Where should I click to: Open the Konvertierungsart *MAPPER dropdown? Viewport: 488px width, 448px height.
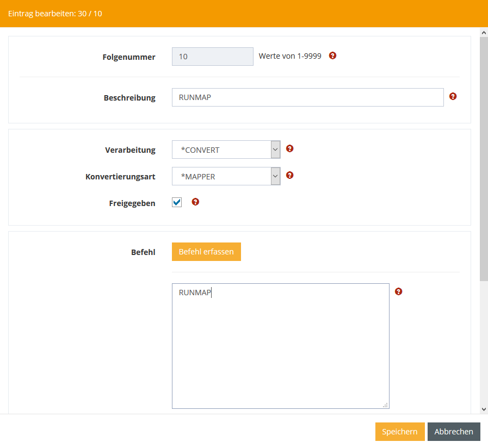point(226,176)
